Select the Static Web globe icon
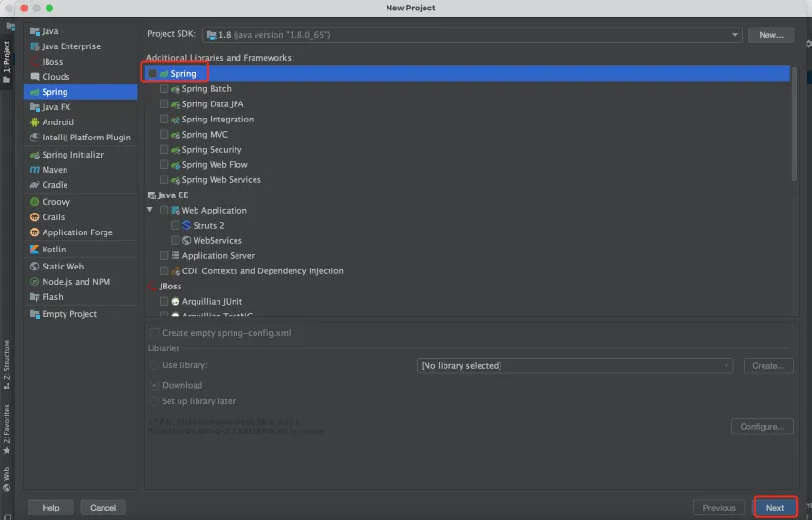 pos(35,267)
